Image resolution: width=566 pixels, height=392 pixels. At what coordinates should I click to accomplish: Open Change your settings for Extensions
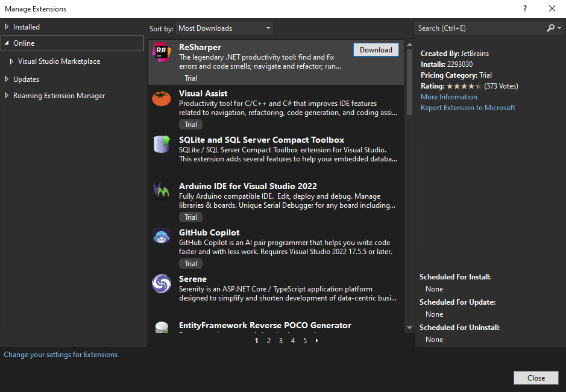coord(61,355)
